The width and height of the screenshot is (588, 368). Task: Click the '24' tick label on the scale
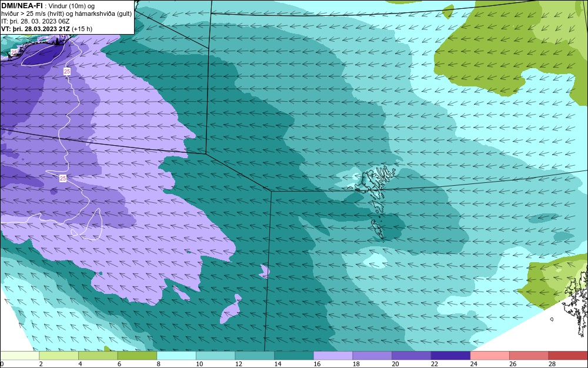tap(473, 364)
